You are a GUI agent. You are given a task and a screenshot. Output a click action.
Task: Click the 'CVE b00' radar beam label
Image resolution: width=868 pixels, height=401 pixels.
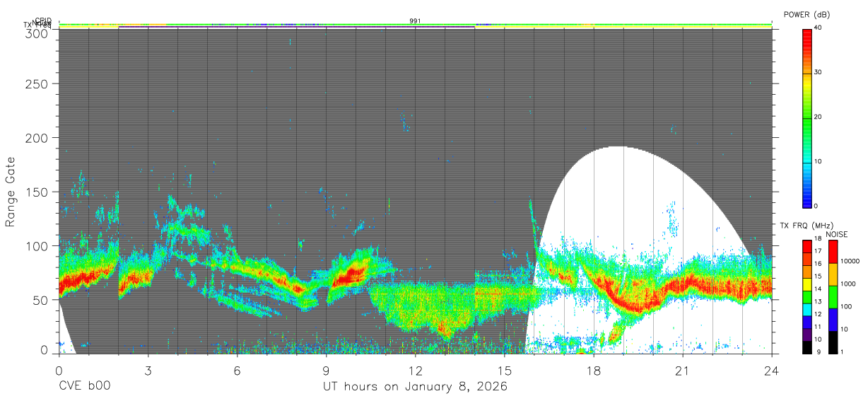pos(84,387)
